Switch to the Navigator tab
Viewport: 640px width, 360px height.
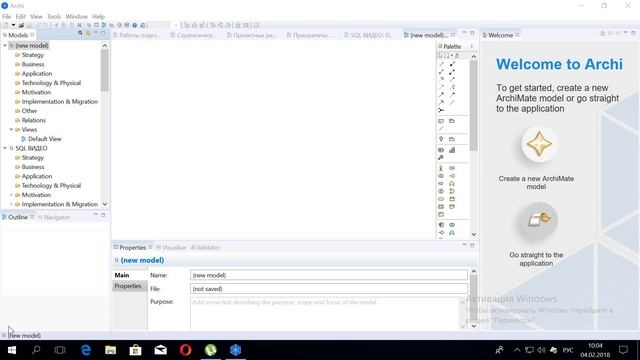point(54,217)
